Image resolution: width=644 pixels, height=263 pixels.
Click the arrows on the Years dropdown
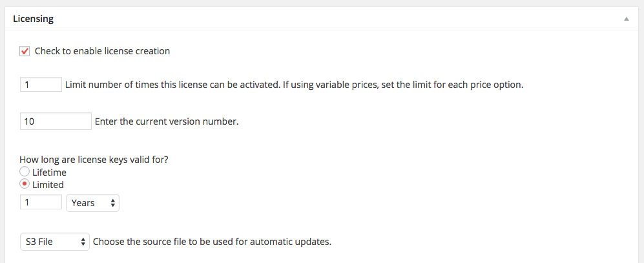(113, 203)
